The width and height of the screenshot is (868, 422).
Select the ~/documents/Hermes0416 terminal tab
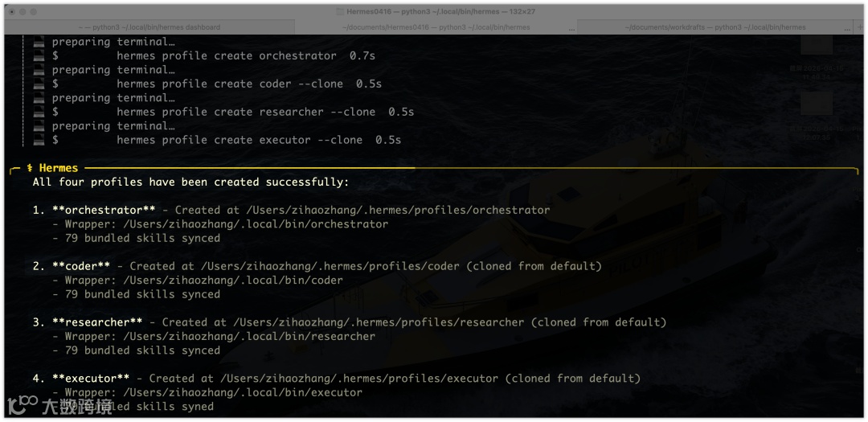(x=436, y=27)
